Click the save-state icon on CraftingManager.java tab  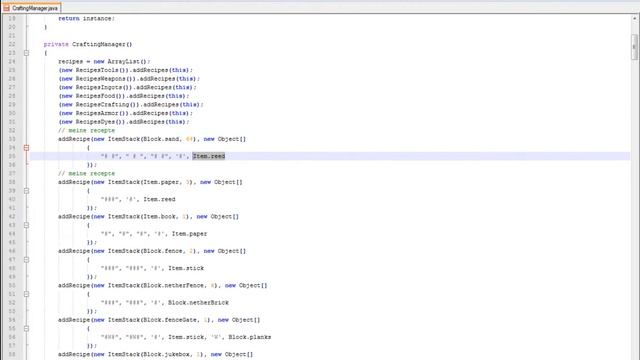click(7, 8)
